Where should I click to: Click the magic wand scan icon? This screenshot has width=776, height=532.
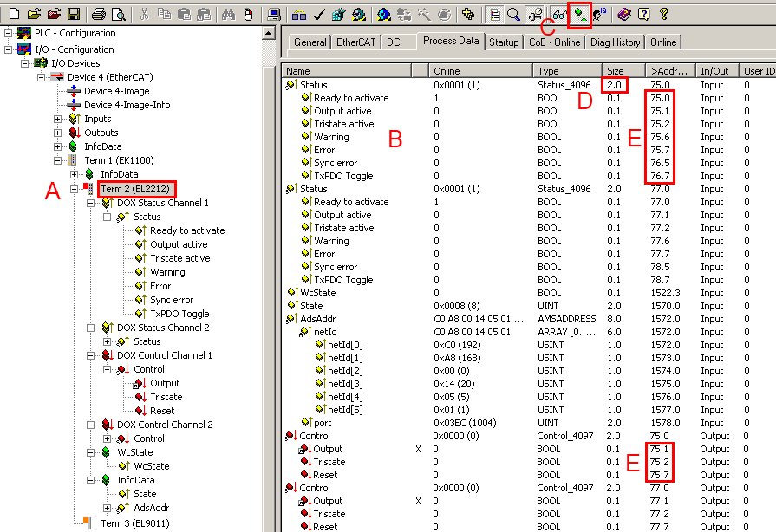tap(424, 15)
